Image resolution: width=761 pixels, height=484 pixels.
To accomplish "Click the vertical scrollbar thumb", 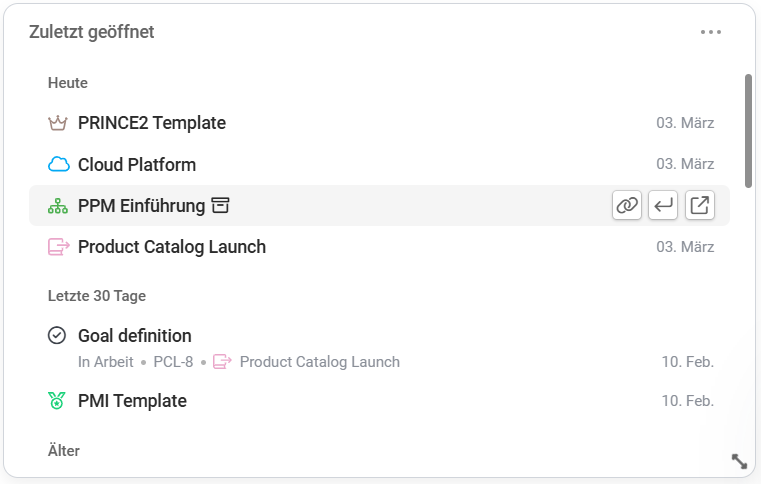I will click(x=748, y=130).
